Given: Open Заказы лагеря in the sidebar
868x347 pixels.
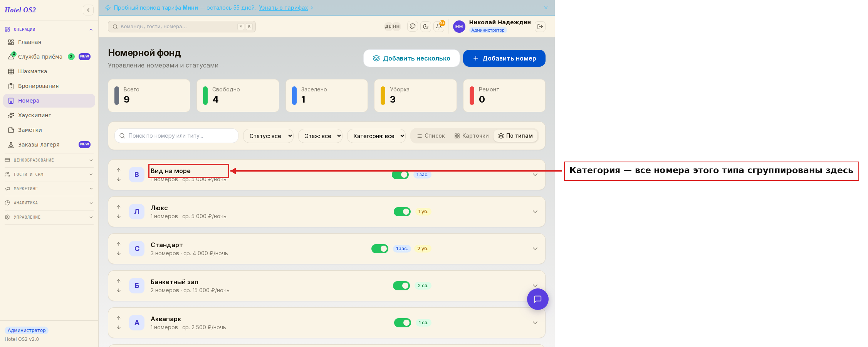Looking at the screenshot, I should tap(49, 145).
